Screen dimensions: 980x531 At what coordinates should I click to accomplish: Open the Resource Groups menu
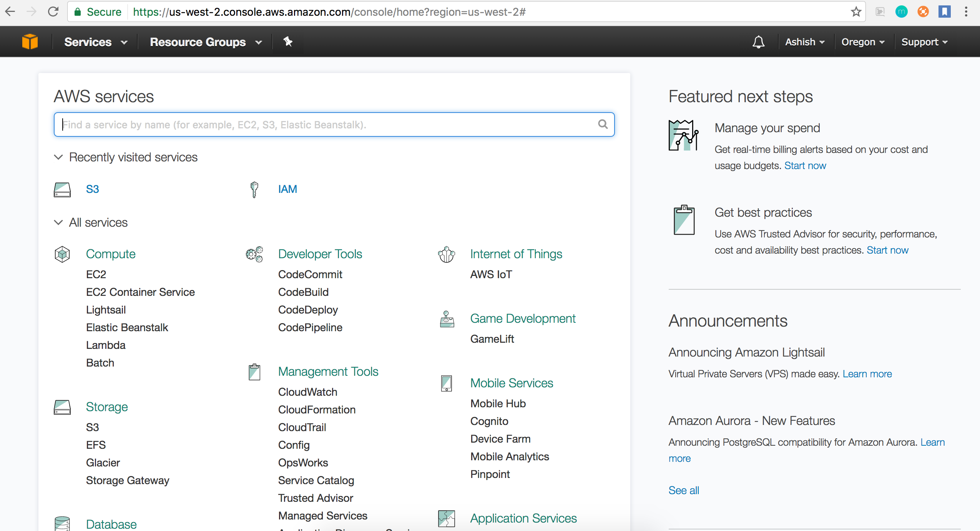[205, 41]
